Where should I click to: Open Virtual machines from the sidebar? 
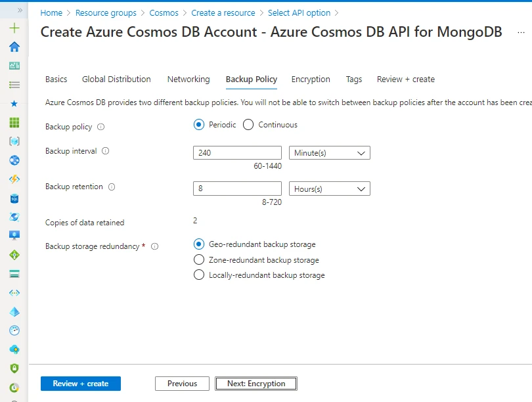pyautogui.click(x=14, y=235)
